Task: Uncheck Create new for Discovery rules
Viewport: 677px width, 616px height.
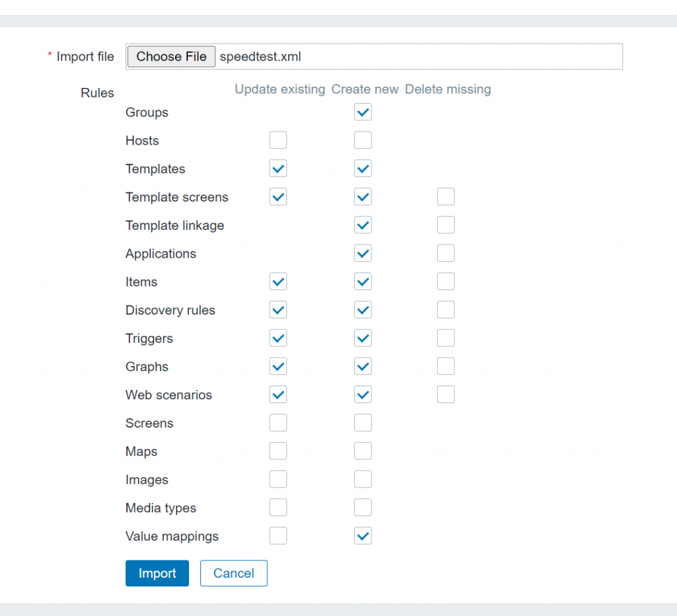Action: point(362,310)
